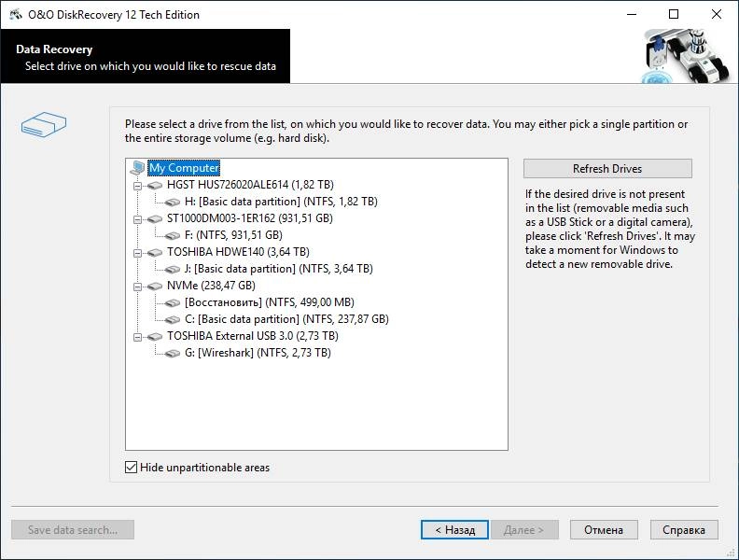Collapse the TOSHIBA External USB 3.0 node
Image resolution: width=739 pixels, height=560 pixels.
pyautogui.click(x=137, y=337)
